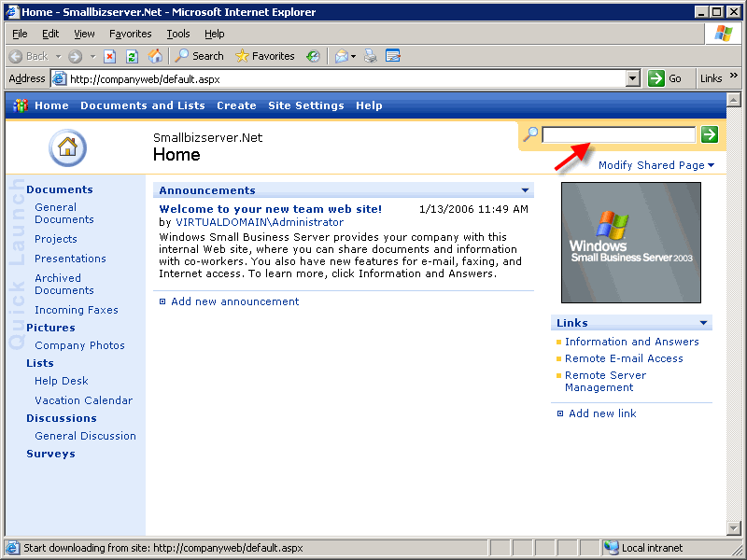Click Help in the blue navigation bar
Image resolution: width=747 pixels, height=560 pixels.
[369, 105]
